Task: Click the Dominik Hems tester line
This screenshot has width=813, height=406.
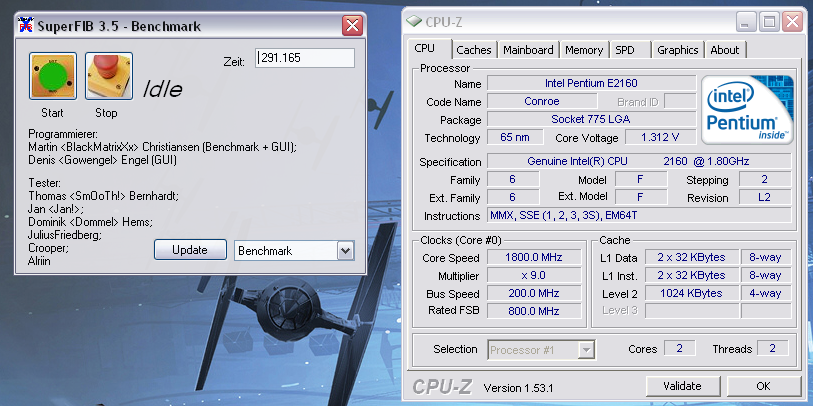Action: click(90, 222)
